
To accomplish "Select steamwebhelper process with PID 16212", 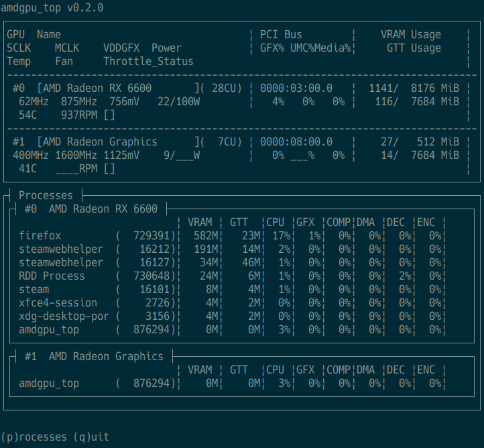I will (x=61, y=249).
